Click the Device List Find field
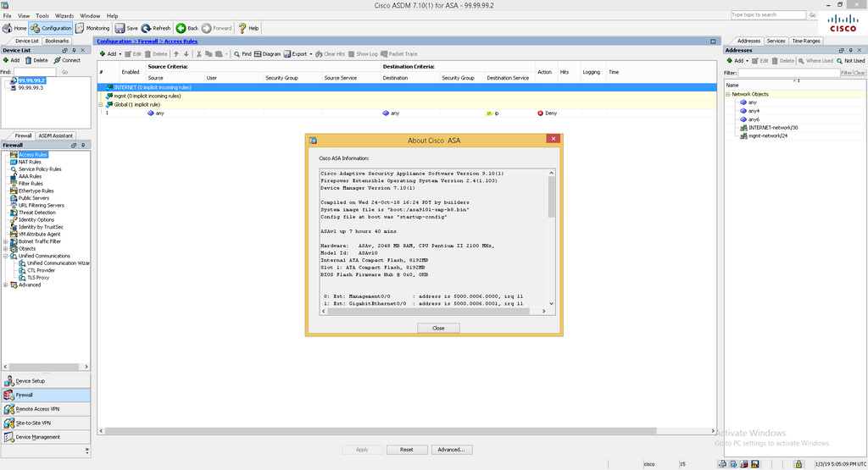Image resolution: width=868 pixels, height=470 pixels. (35, 72)
